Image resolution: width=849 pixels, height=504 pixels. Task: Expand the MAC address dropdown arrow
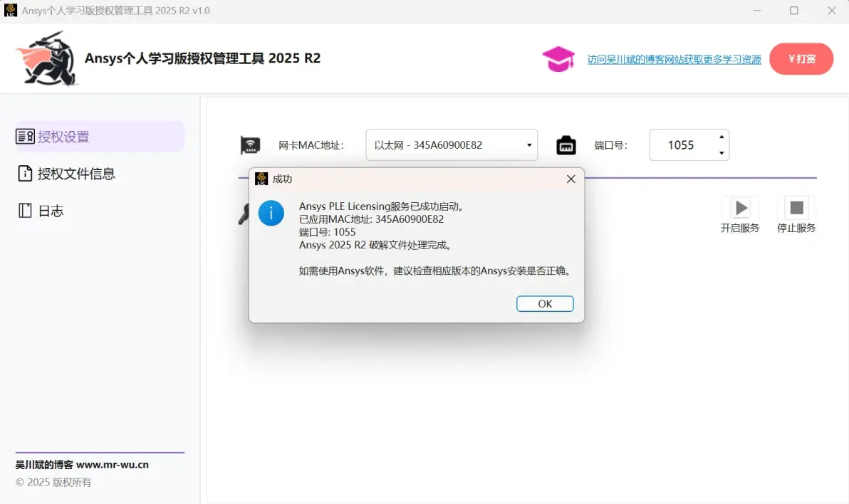[529, 145]
